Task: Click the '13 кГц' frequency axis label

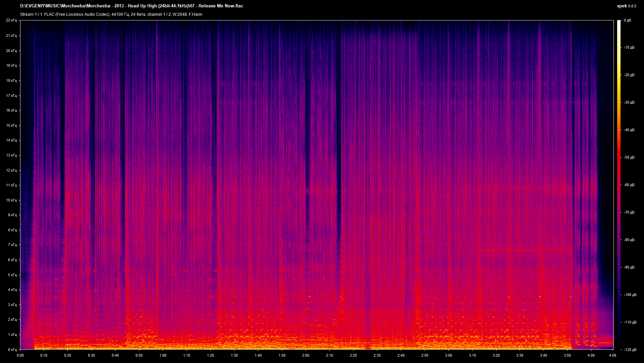Action: 11,155
